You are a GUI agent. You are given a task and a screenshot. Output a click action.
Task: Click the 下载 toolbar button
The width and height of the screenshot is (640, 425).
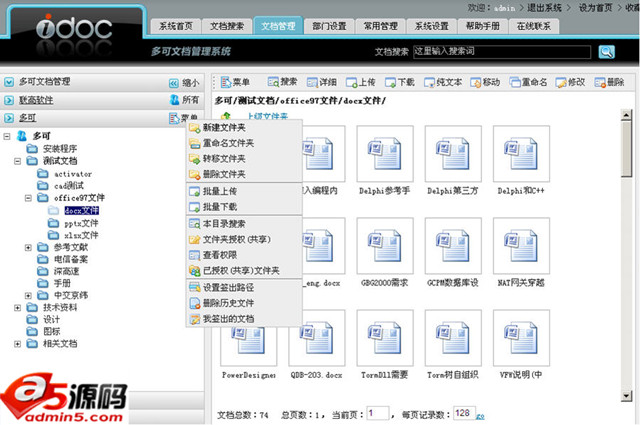(400, 82)
